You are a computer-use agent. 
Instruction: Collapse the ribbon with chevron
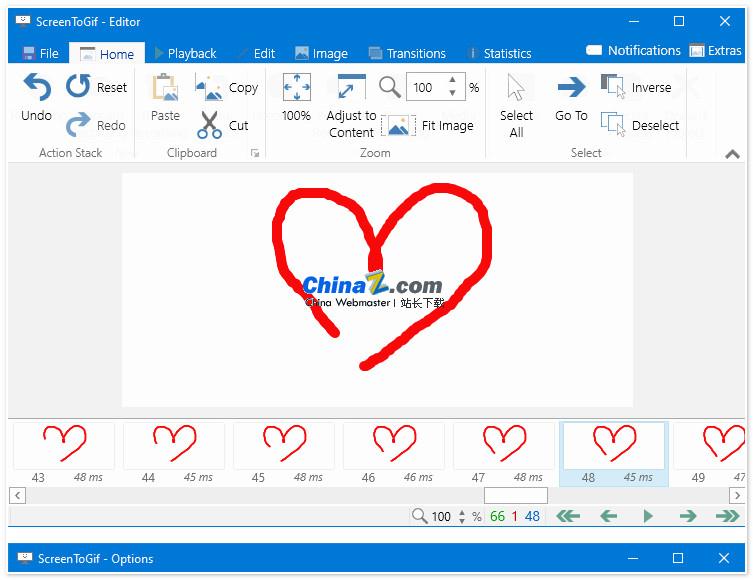(732, 154)
